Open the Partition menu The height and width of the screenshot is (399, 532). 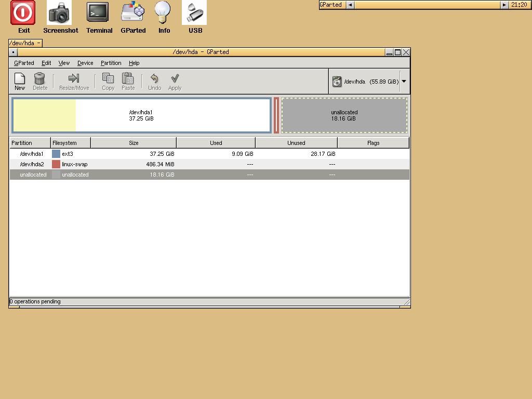[111, 63]
